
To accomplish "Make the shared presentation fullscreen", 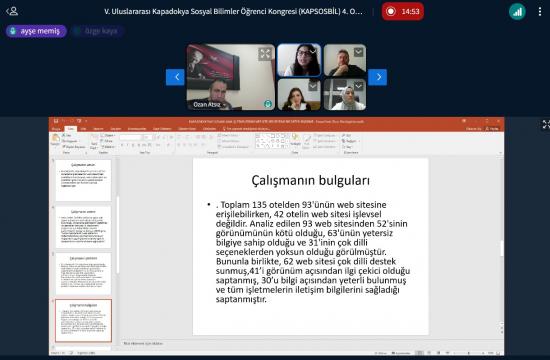I will (x=546, y=124).
